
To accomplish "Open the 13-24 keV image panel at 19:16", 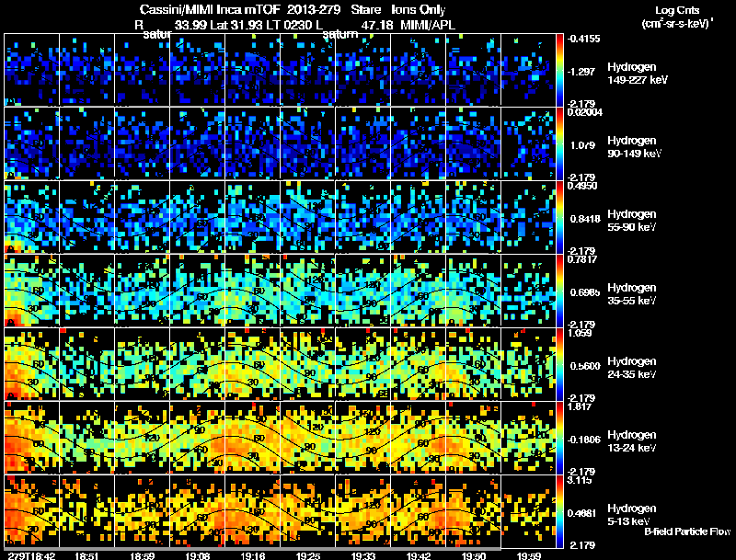I will tap(252, 437).
